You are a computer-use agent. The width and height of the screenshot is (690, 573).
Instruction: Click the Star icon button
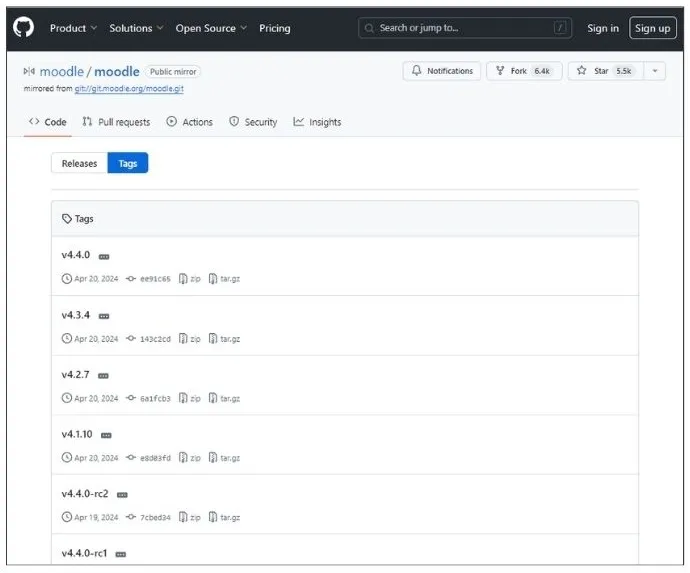coord(581,71)
